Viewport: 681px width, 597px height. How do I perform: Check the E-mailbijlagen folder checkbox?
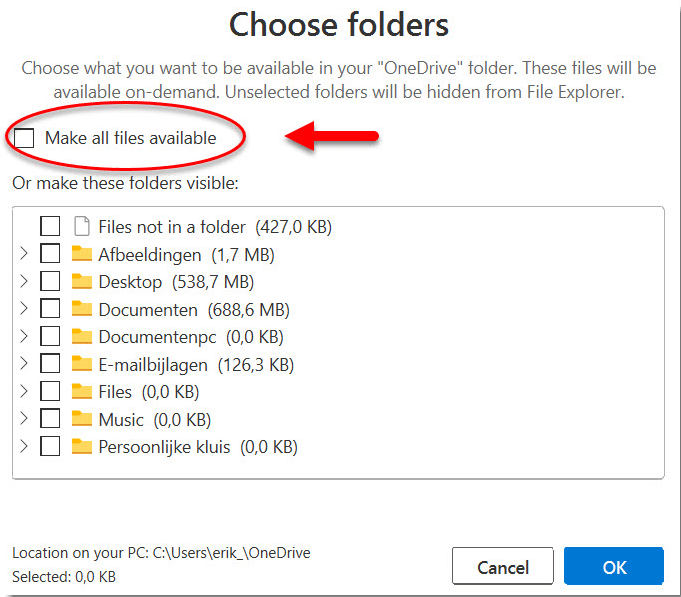click(x=50, y=364)
